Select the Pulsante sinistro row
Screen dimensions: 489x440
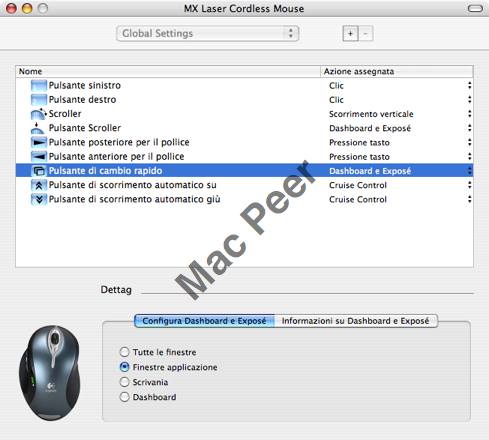click(244, 85)
